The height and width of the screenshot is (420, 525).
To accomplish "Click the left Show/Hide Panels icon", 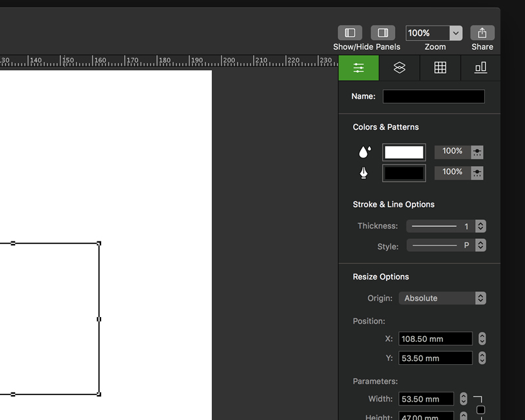I will (350, 33).
